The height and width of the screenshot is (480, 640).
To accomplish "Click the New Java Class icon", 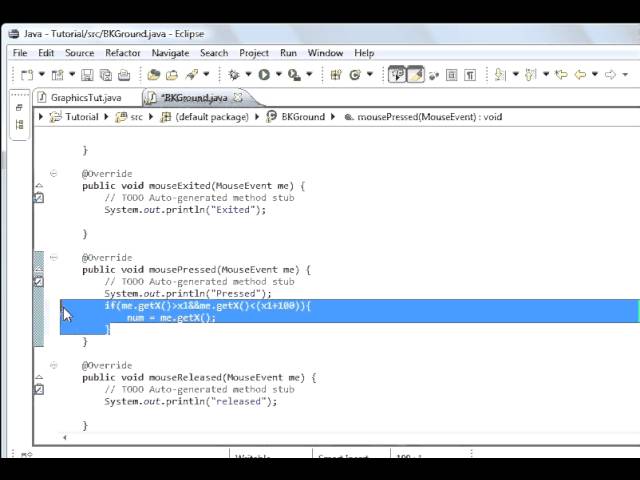I will click(355, 75).
